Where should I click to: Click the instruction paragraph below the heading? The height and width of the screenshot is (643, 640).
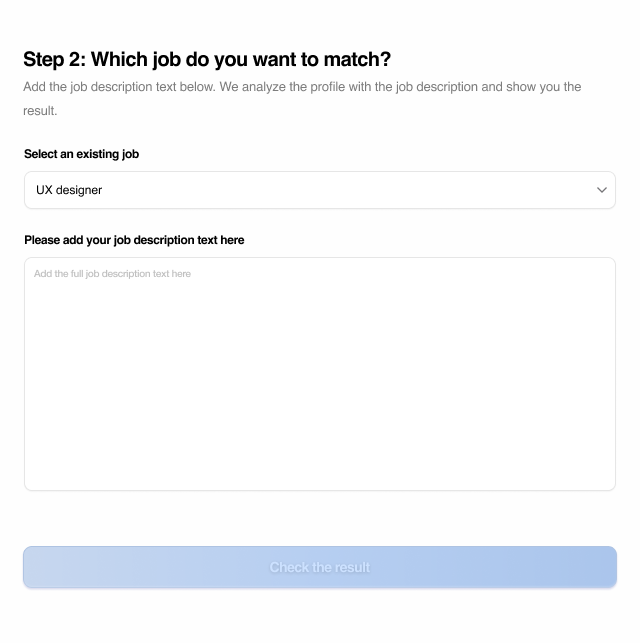click(x=301, y=87)
